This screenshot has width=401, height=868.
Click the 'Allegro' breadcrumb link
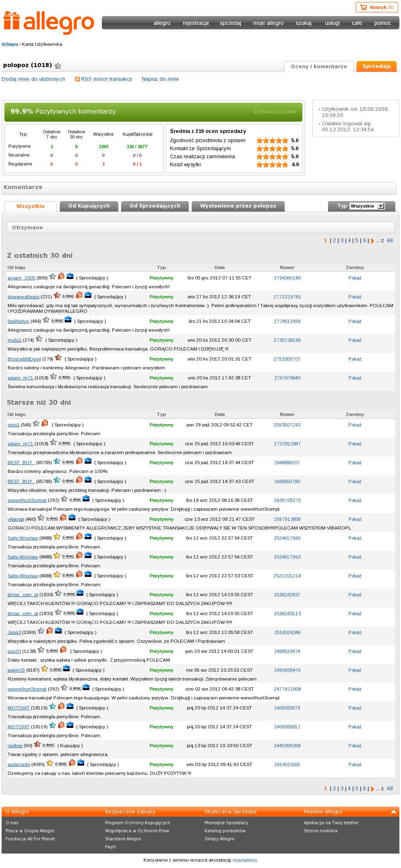10,44
